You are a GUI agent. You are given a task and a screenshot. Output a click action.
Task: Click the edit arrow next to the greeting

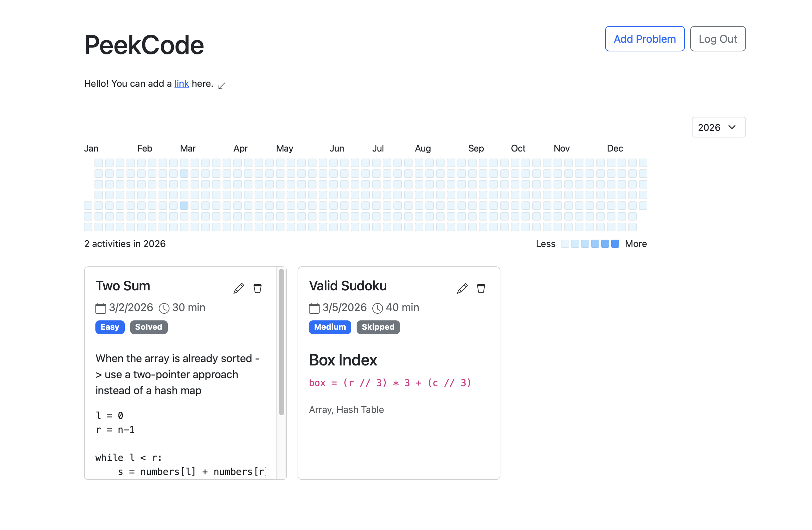pyautogui.click(x=222, y=85)
